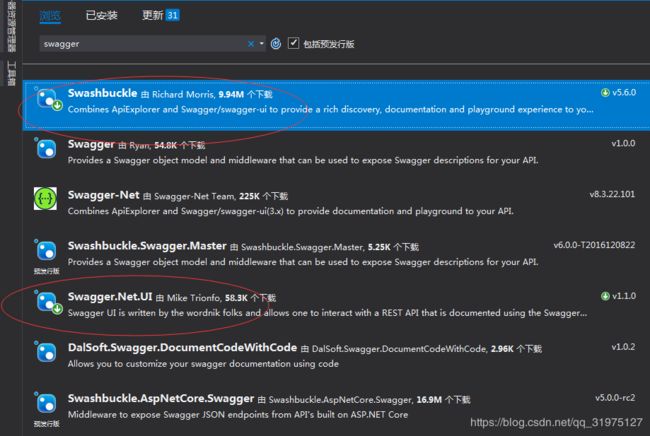Click the Swashbuckle package icon
Screen dimensions: 650x436
tap(47, 100)
